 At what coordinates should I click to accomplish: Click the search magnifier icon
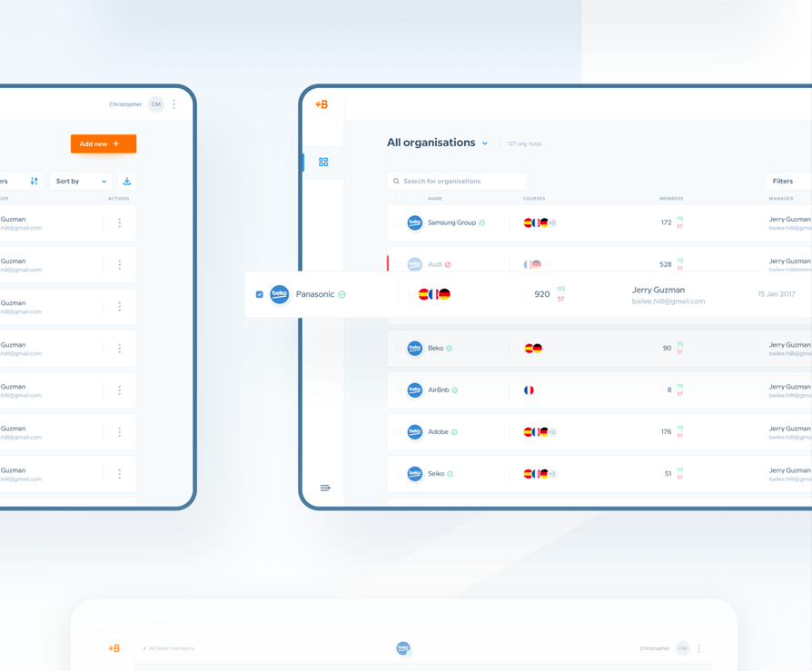click(x=397, y=182)
